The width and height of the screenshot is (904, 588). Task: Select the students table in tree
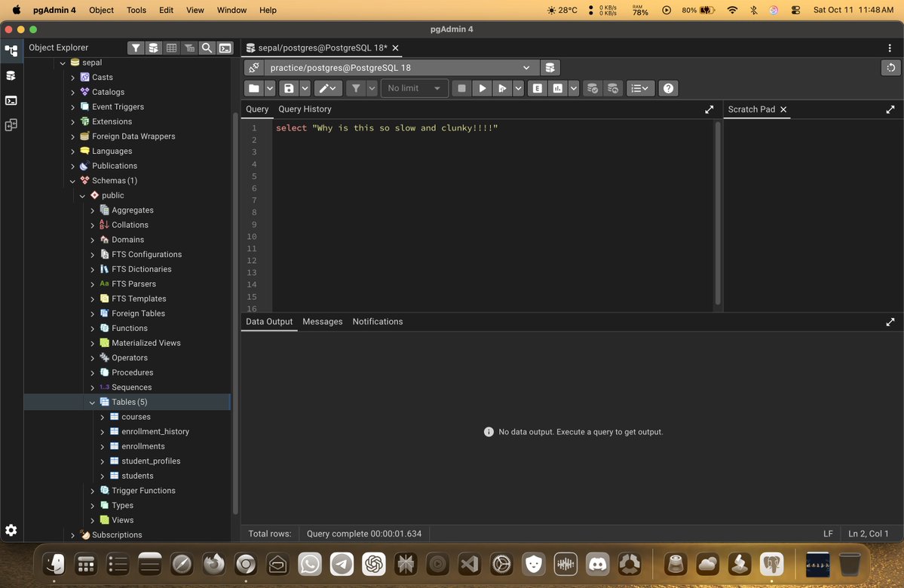point(137,476)
